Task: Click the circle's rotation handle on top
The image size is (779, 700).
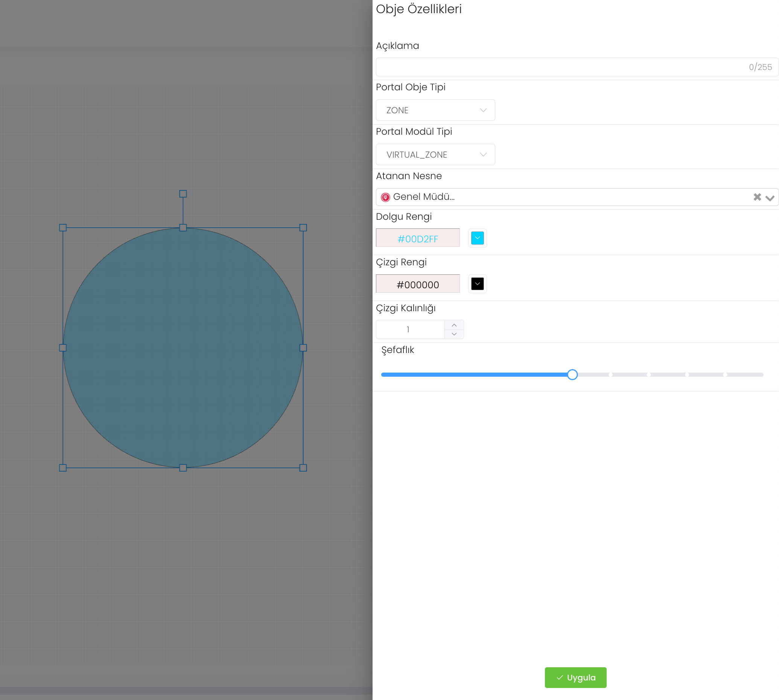Action: tap(183, 194)
